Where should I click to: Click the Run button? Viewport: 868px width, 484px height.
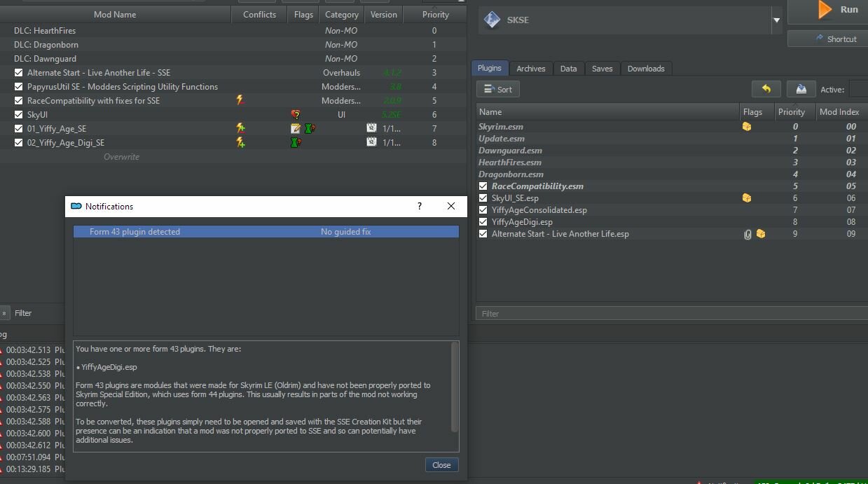(828, 12)
